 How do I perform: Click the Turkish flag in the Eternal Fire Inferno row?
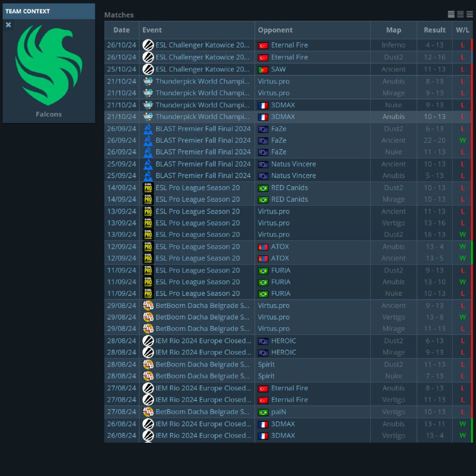(x=263, y=46)
